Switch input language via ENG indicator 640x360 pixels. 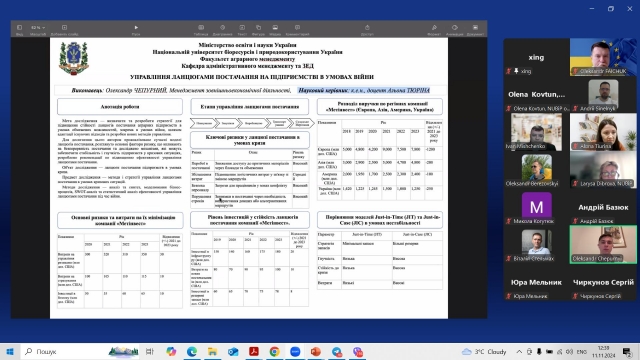[x=582, y=351]
